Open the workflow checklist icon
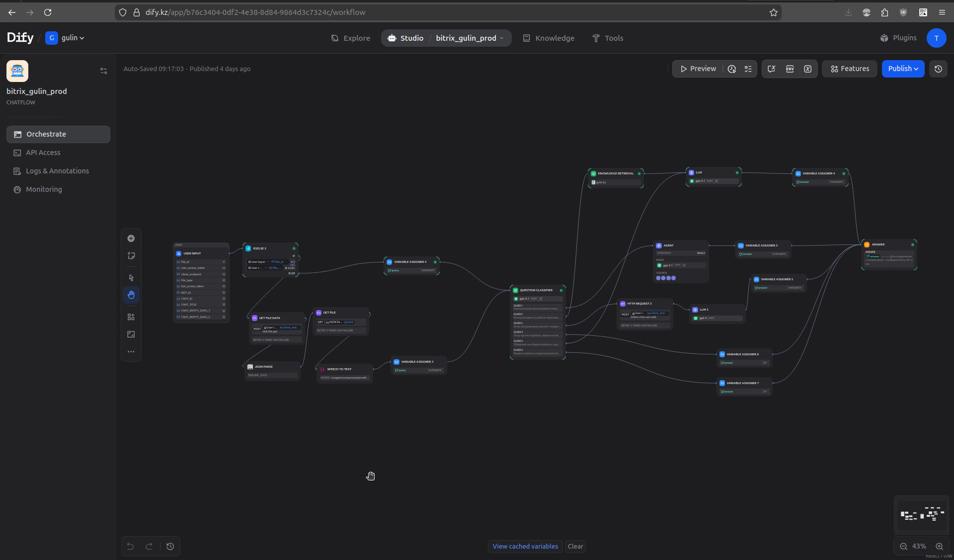 748,69
